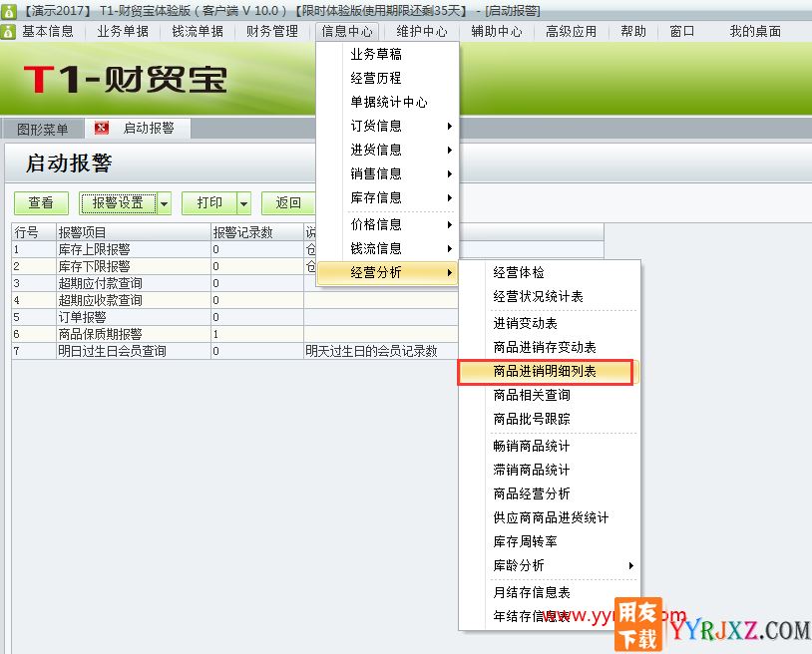The image size is (812, 654).
Task: Open the 基本信息 menu
Action: pos(48,32)
